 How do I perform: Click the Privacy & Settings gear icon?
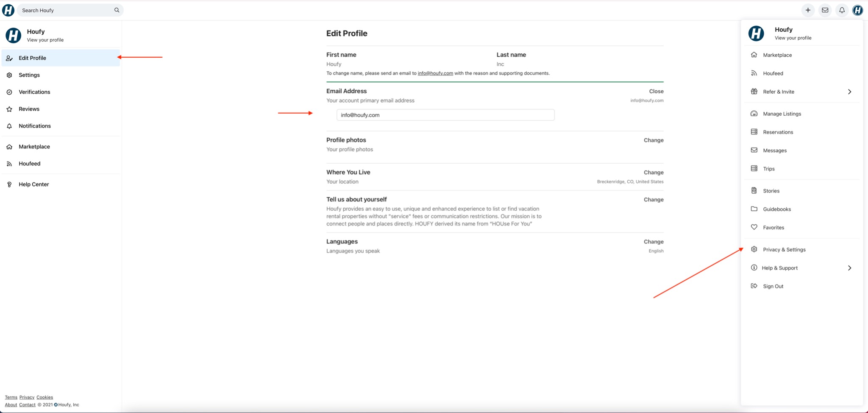pos(754,249)
